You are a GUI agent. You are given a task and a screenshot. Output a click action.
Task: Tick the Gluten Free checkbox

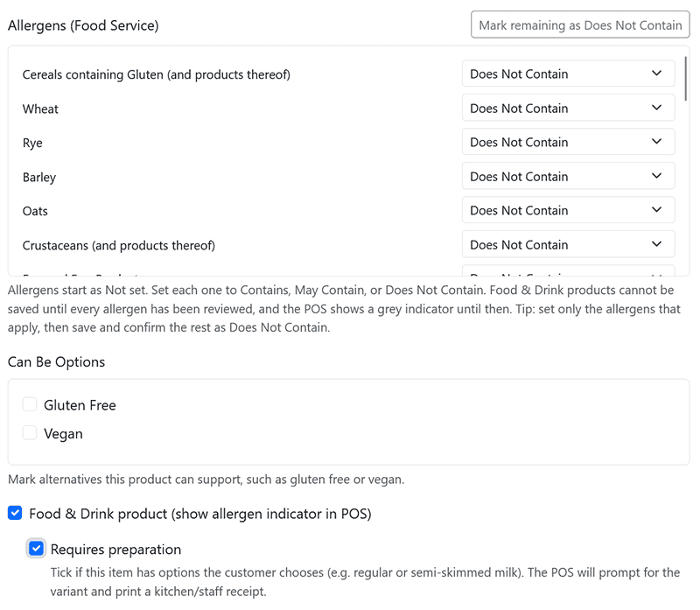[30, 404]
